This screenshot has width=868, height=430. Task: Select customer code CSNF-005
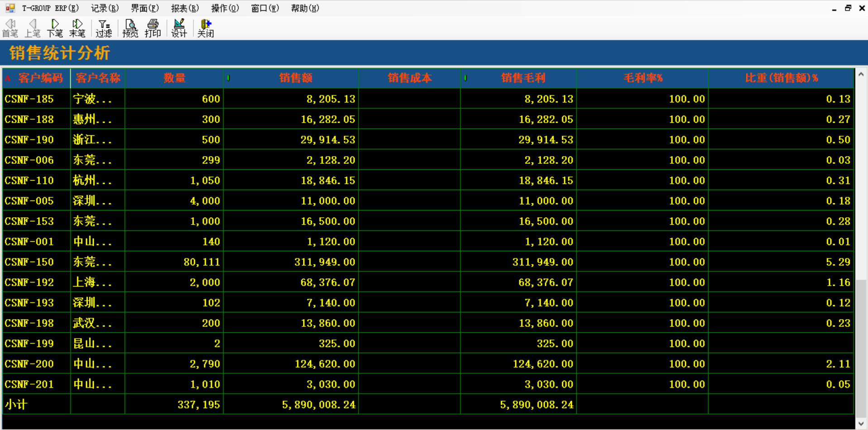tap(29, 201)
